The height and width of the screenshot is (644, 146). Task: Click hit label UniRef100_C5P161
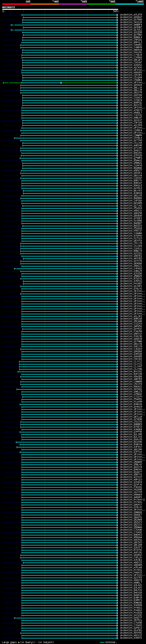click(x=131, y=40)
